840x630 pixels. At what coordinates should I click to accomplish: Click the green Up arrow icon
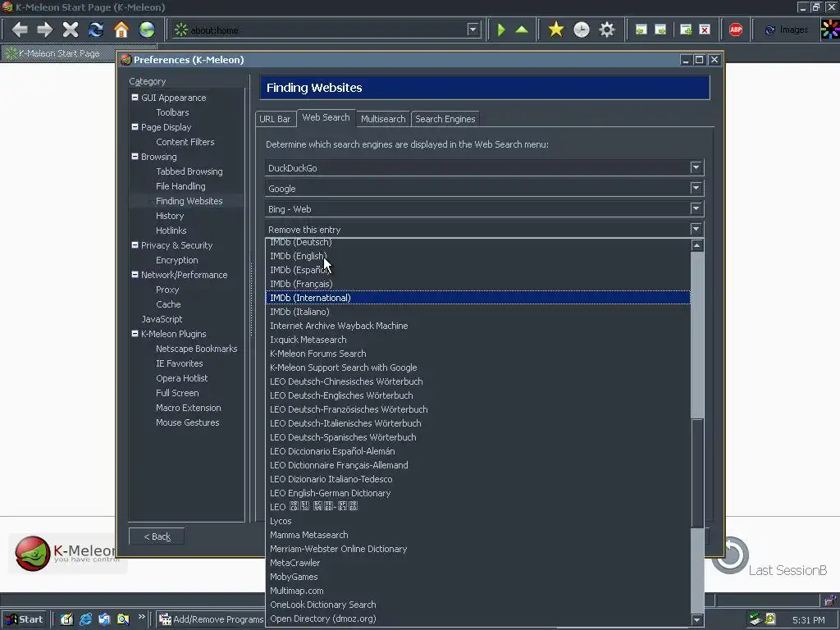coord(522,30)
